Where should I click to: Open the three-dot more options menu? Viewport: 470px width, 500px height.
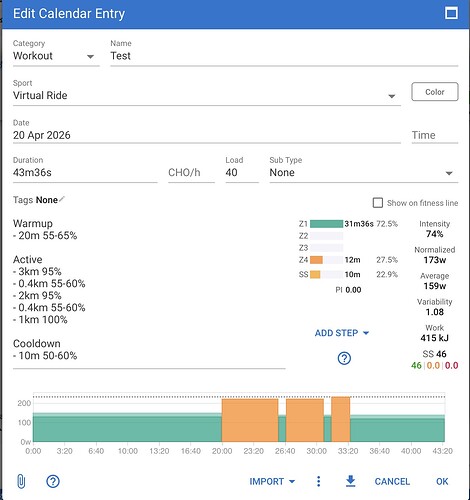coord(318,481)
